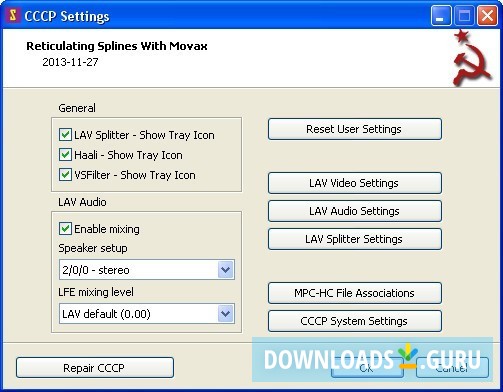Viewport: 503px width, 392px height.
Task: Click the Speaker setup label
Action: coord(93,248)
